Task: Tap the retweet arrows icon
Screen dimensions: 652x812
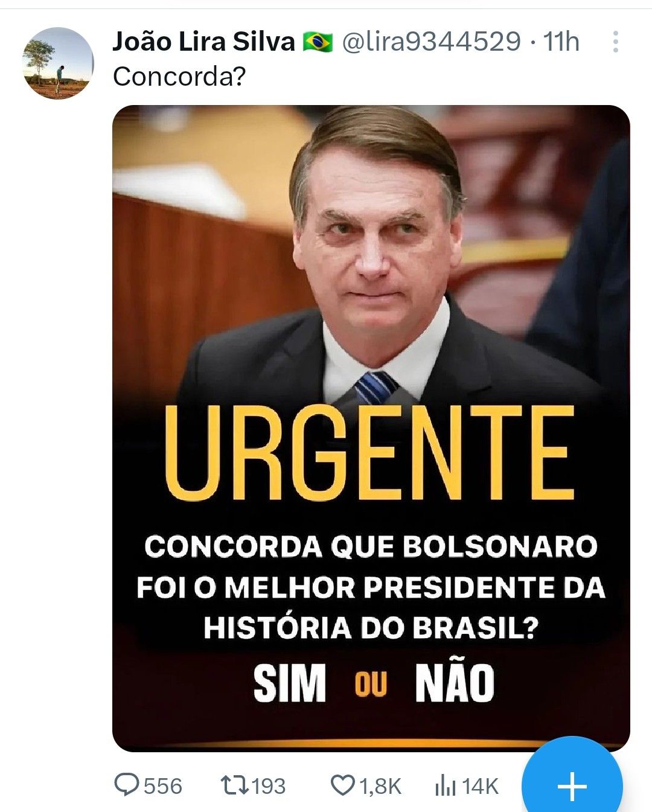Action: [233, 785]
